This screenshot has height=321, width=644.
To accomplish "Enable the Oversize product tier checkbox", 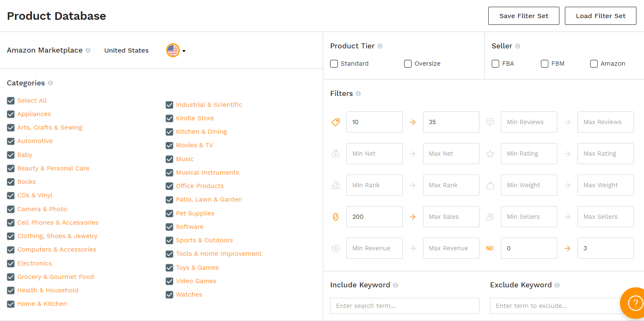I will (407, 64).
